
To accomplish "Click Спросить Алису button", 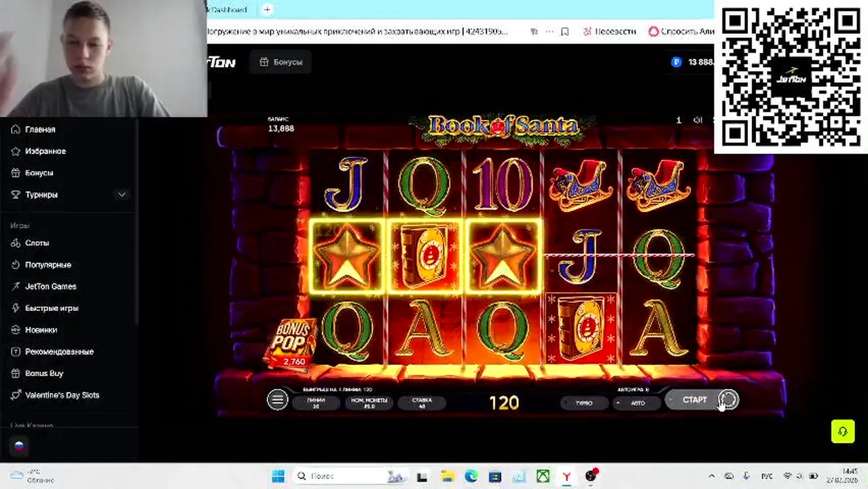I will [681, 31].
